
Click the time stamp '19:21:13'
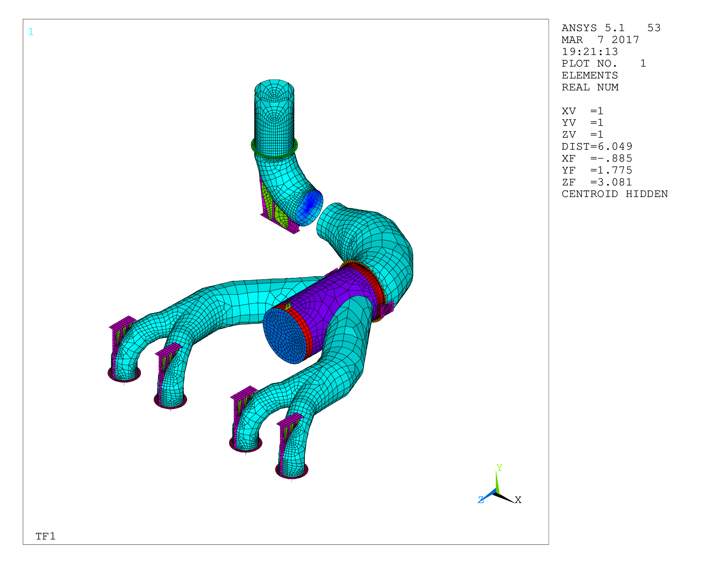(x=590, y=52)
